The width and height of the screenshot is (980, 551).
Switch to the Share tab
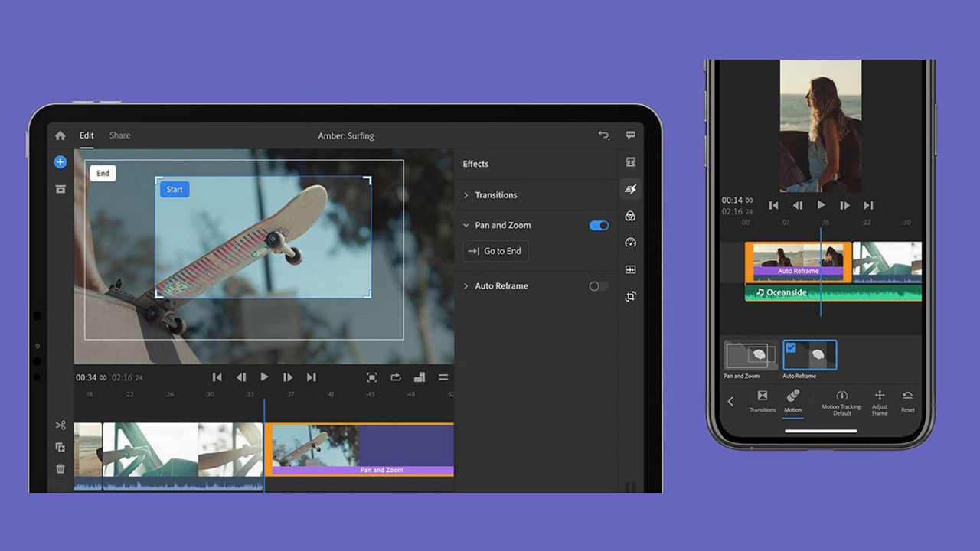tap(119, 135)
